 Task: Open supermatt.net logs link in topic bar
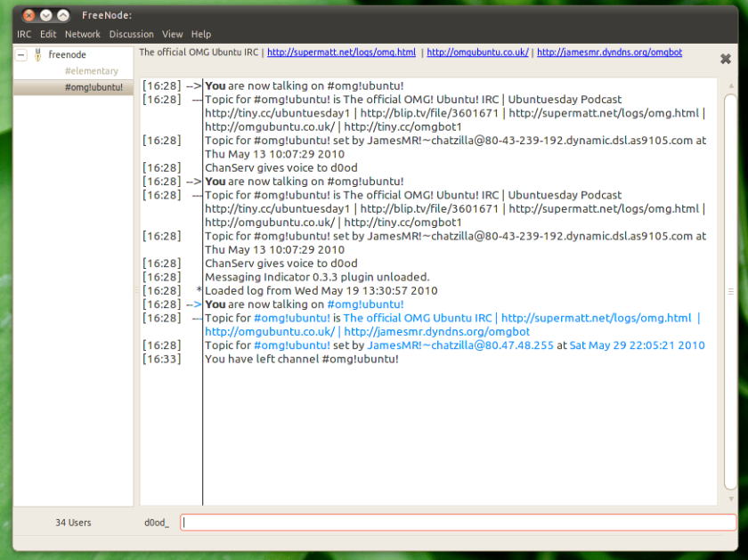pyautogui.click(x=341, y=53)
